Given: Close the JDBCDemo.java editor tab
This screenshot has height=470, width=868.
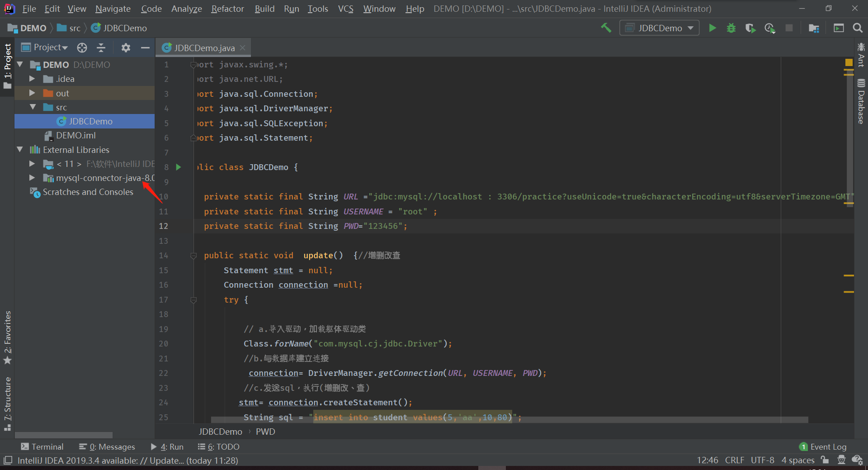Looking at the screenshot, I should pyautogui.click(x=243, y=47).
